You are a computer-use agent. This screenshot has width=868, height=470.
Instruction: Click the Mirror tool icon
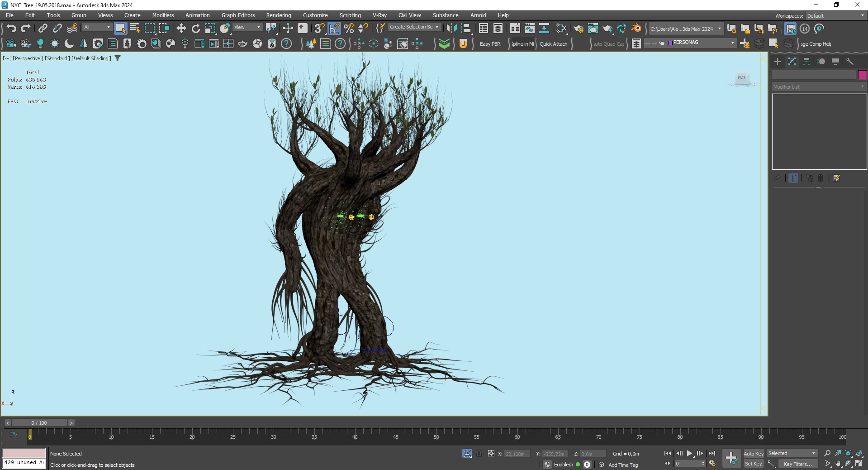[x=451, y=29]
